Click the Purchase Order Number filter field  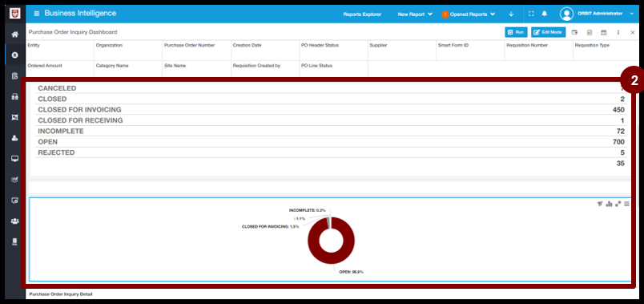(197, 51)
